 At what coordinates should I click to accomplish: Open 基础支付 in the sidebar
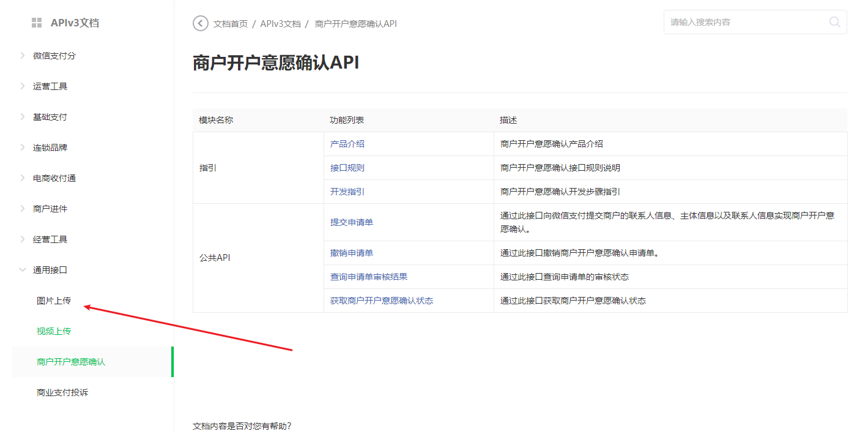(x=50, y=117)
